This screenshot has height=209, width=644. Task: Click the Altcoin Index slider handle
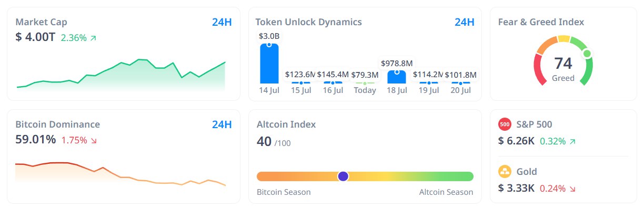[x=343, y=176]
